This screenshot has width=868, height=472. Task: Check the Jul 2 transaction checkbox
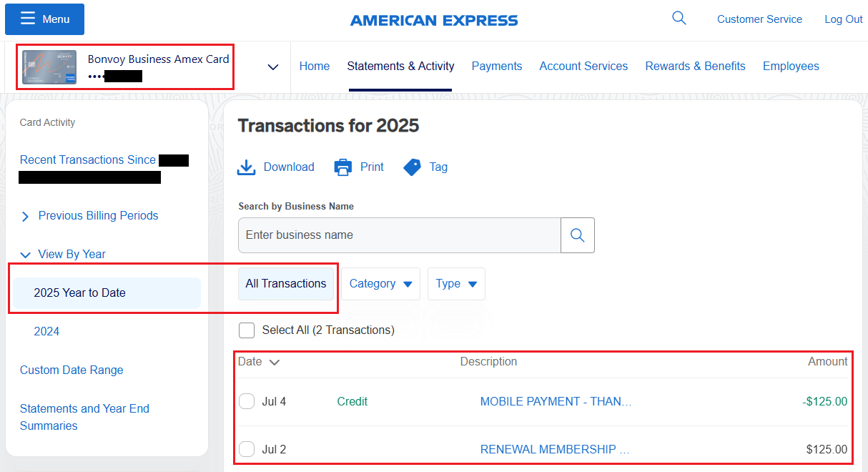(247, 449)
